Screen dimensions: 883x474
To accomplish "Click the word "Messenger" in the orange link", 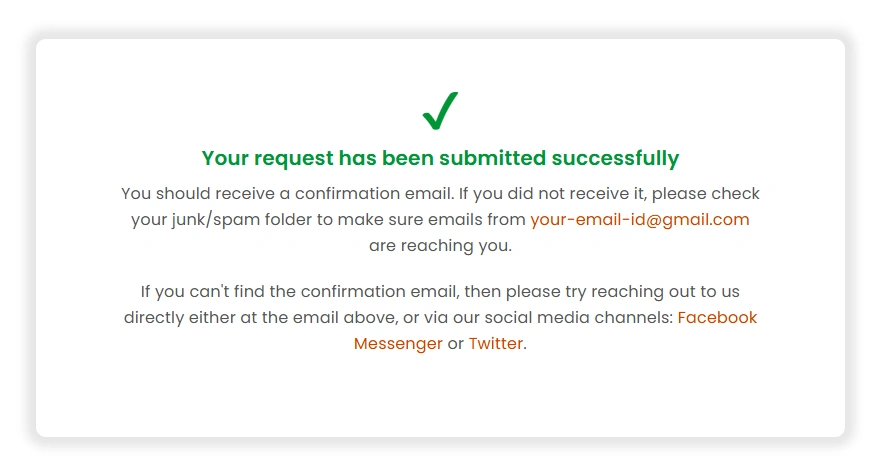I will (398, 344).
